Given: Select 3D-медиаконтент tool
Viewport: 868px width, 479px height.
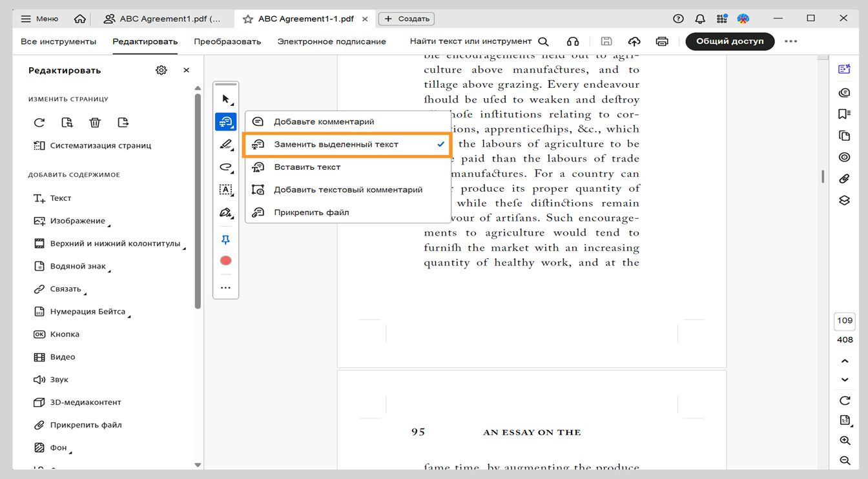Looking at the screenshot, I should point(77,402).
